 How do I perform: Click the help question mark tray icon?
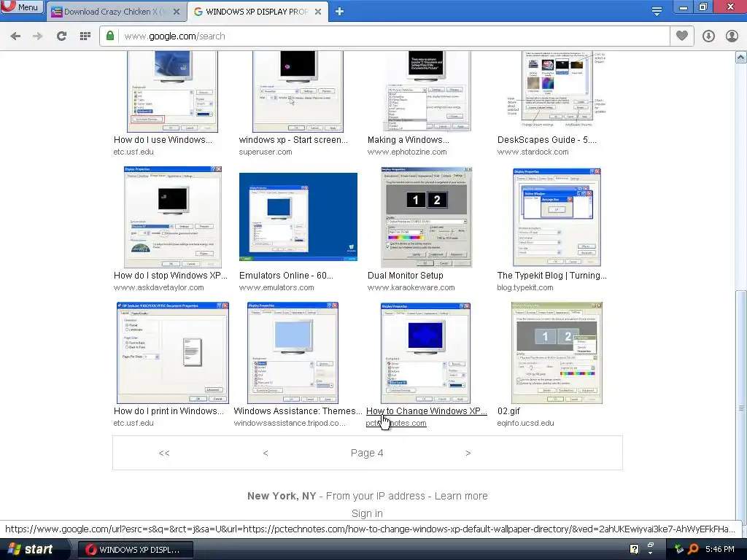coord(634,549)
